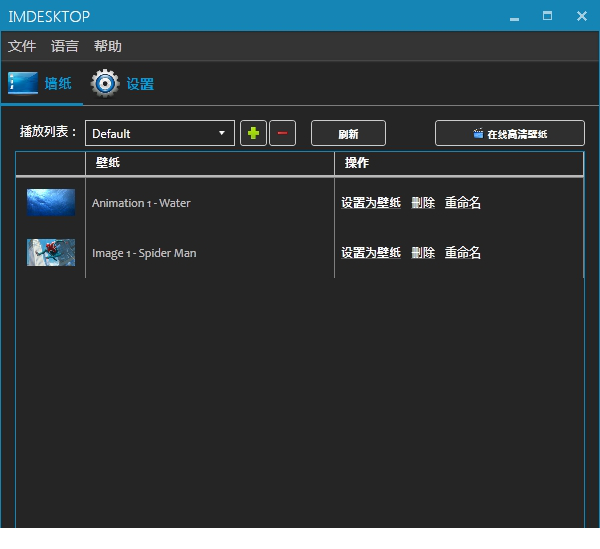
Task: Set Animation 1 - Water as wallpaper
Action: point(371,202)
